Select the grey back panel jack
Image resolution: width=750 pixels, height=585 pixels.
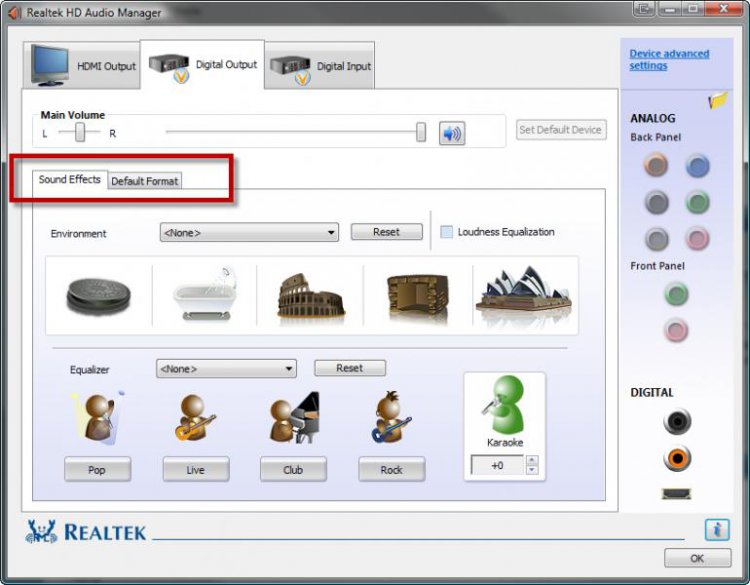point(656,239)
